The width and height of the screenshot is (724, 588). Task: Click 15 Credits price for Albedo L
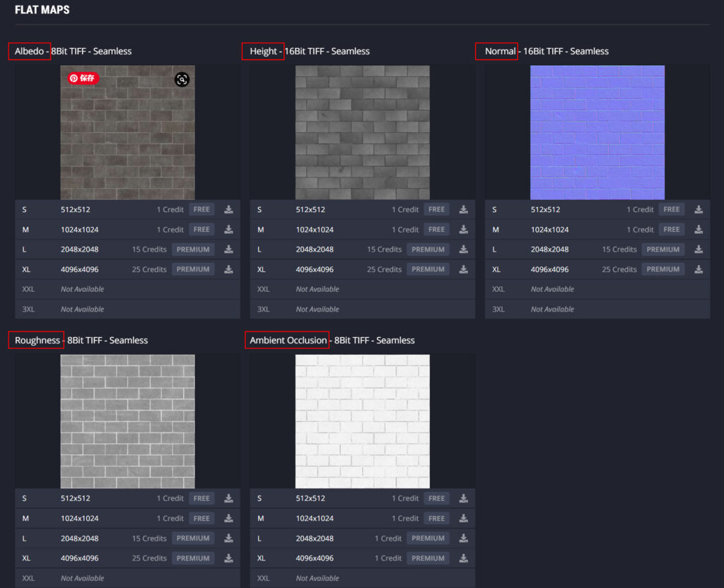[149, 249]
